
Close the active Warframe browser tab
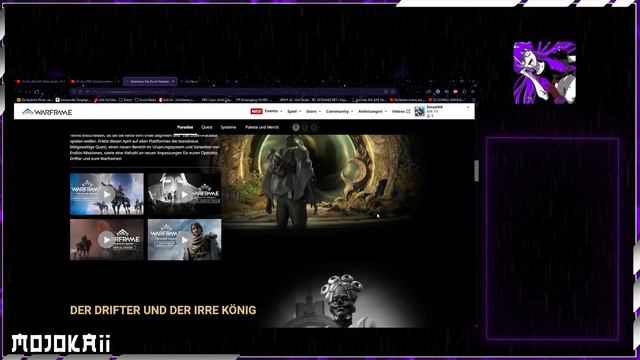[x=173, y=82]
